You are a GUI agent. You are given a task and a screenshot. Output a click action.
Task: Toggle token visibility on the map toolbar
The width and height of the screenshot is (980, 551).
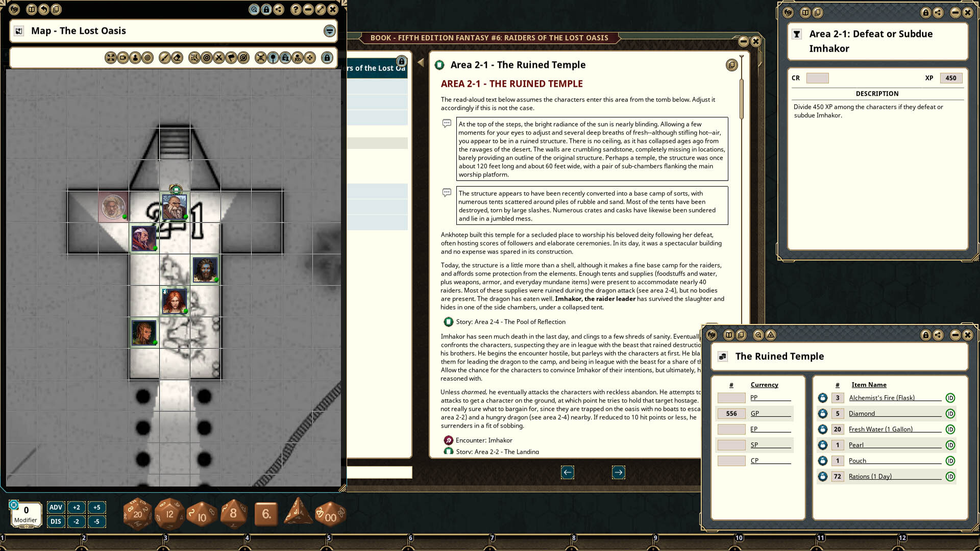click(x=285, y=58)
